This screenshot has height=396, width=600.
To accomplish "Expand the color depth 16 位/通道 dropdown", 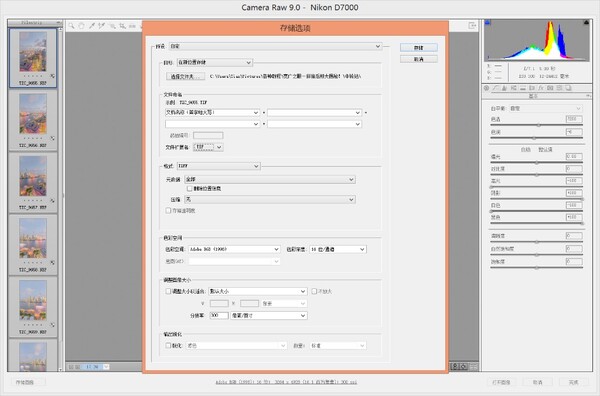I will tap(338, 249).
